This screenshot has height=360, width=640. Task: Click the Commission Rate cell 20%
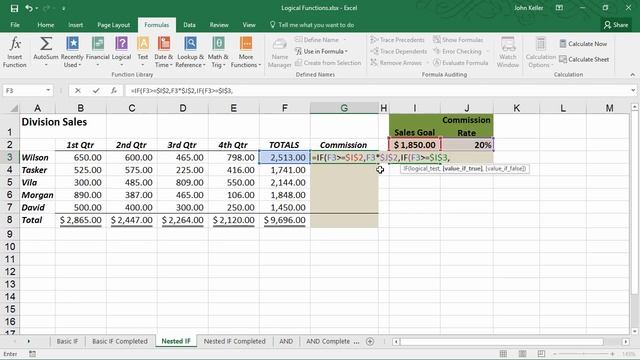pyautogui.click(x=467, y=145)
